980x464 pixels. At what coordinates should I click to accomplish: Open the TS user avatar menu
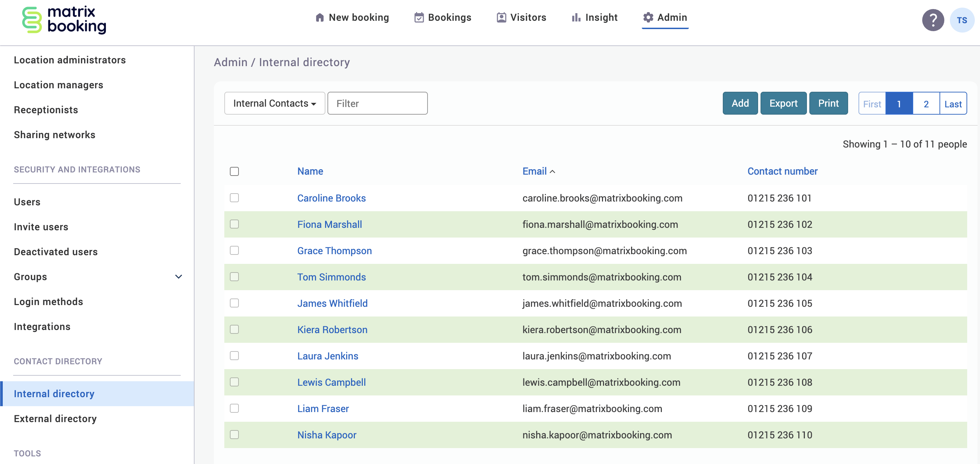[x=961, y=20]
